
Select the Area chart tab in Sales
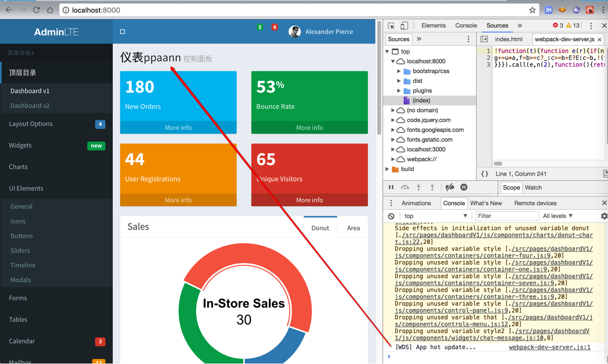click(353, 228)
